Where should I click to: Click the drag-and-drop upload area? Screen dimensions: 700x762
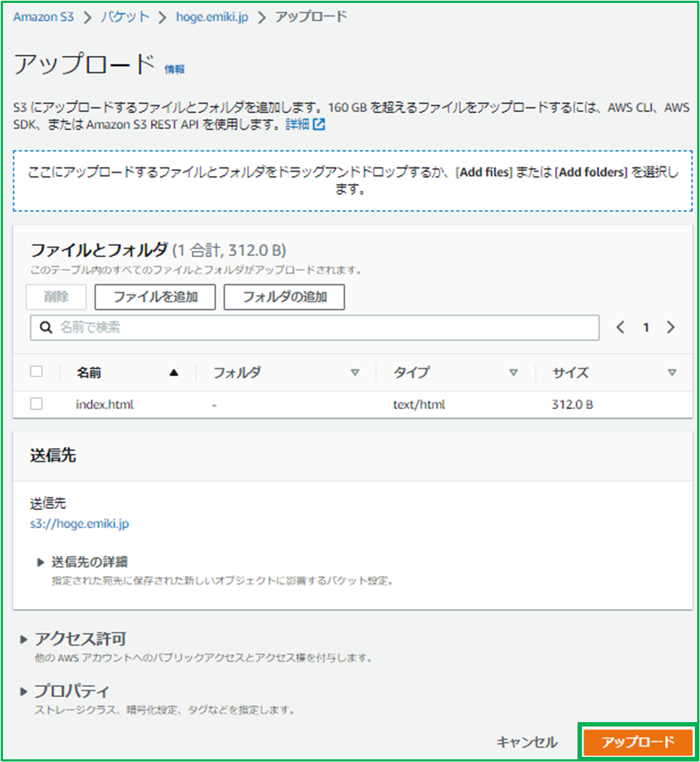[353, 181]
